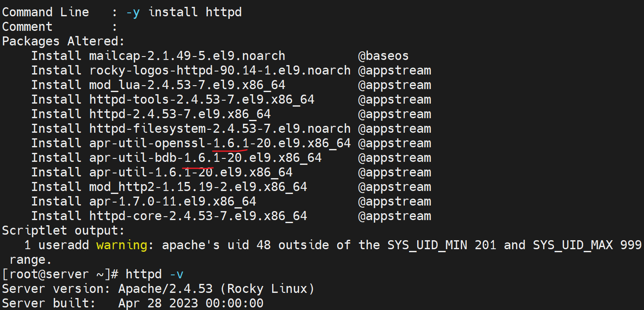Image resolution: width=644 pixels, height=310 pixels.
Task: Click the rocky-logos-httpd-90.14-1.el9.noarch package
Action: click(220, 70)
